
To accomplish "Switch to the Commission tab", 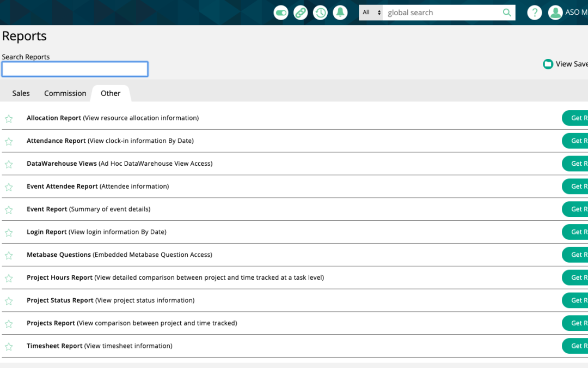I will [x=65, y=93].
